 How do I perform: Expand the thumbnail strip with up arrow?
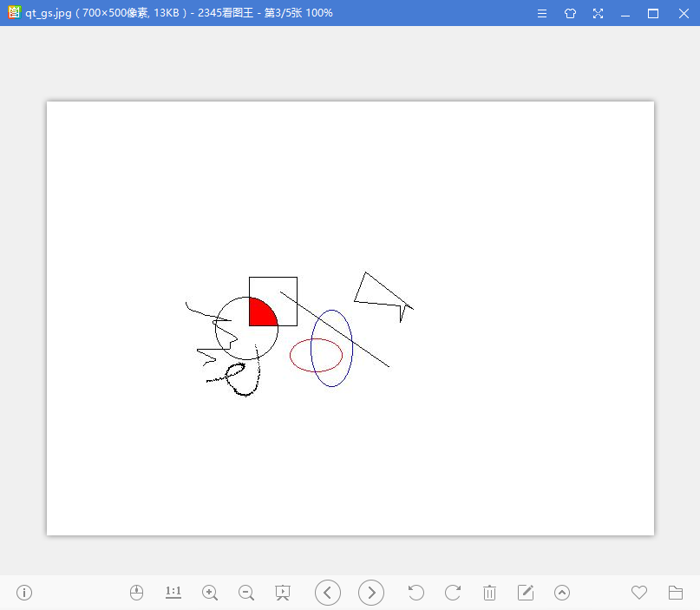[x=562, y=593]
